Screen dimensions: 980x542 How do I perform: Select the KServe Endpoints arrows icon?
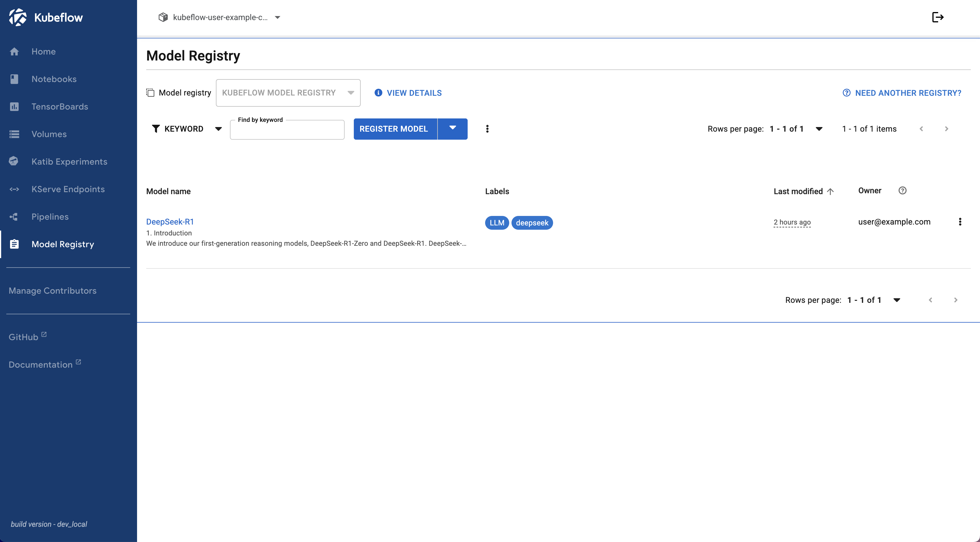(14, 189)
